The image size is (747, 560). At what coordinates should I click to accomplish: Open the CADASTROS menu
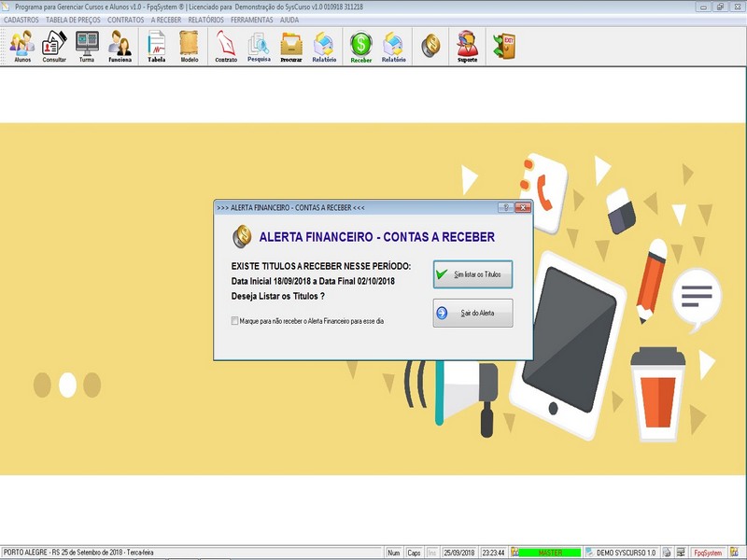(x=21, y=20)
